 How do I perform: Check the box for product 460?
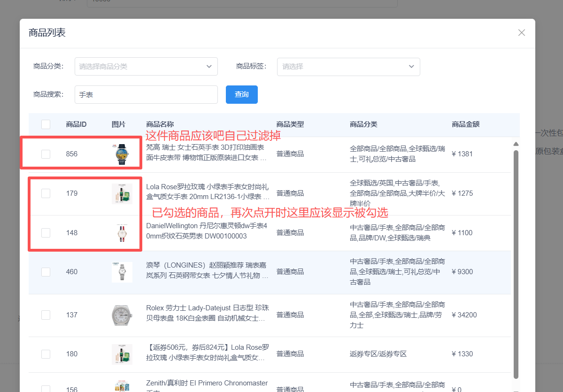click(x=46, y=272)
